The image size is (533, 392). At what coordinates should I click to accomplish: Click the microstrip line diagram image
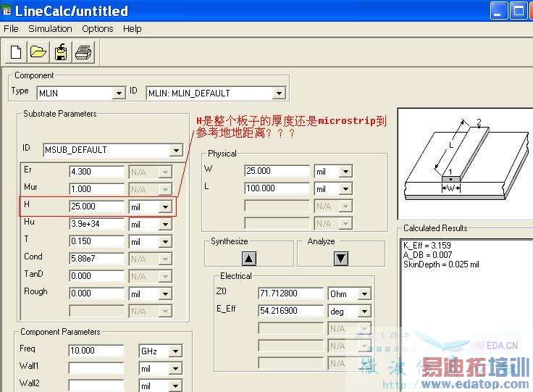click(x=466, y=164)
